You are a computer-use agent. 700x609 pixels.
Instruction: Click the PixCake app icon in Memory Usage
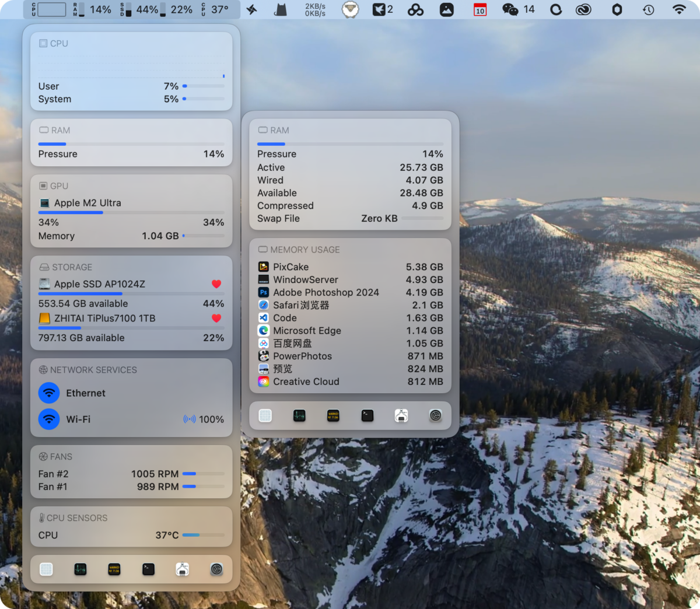click(x=264, y=267)
